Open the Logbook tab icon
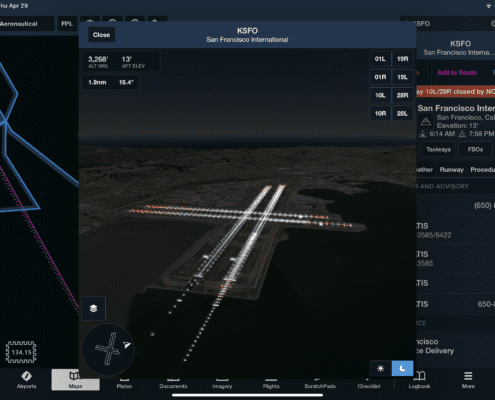Viewport: 495px width, 400px height. 419,380
